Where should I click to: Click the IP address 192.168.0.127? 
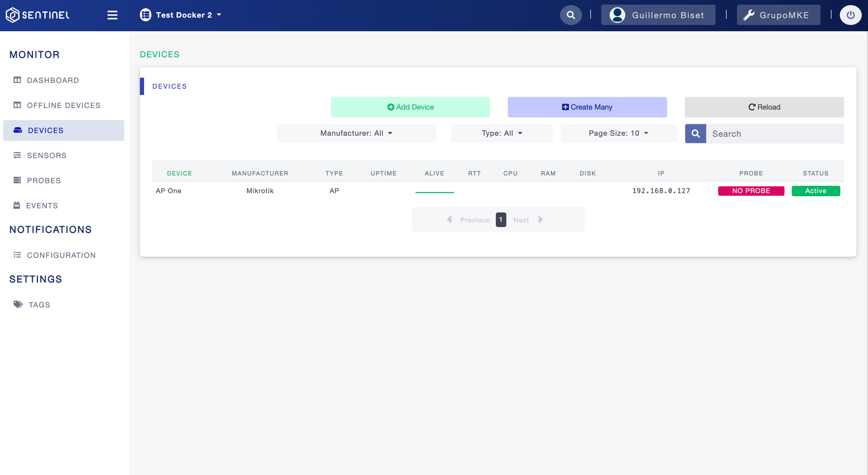point(661,191)
